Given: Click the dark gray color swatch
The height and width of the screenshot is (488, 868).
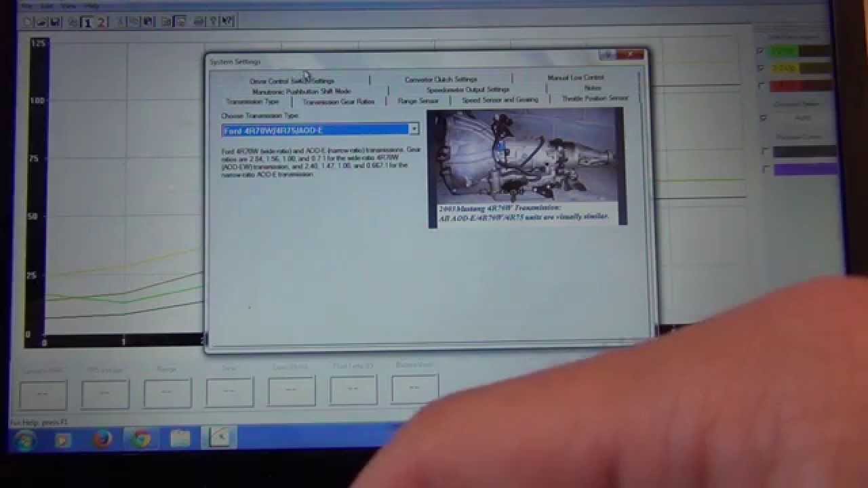Looking at the screenshot, I should pyautogui.click(x=806, y=151).
